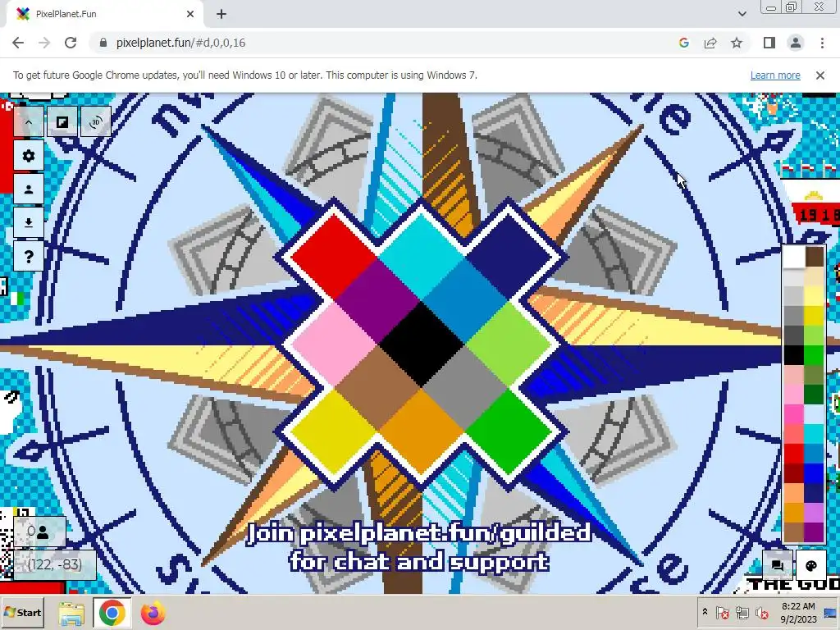The image size is (840, 630).
Task: View site information via lock icon
Action: [x=103, y=43]
